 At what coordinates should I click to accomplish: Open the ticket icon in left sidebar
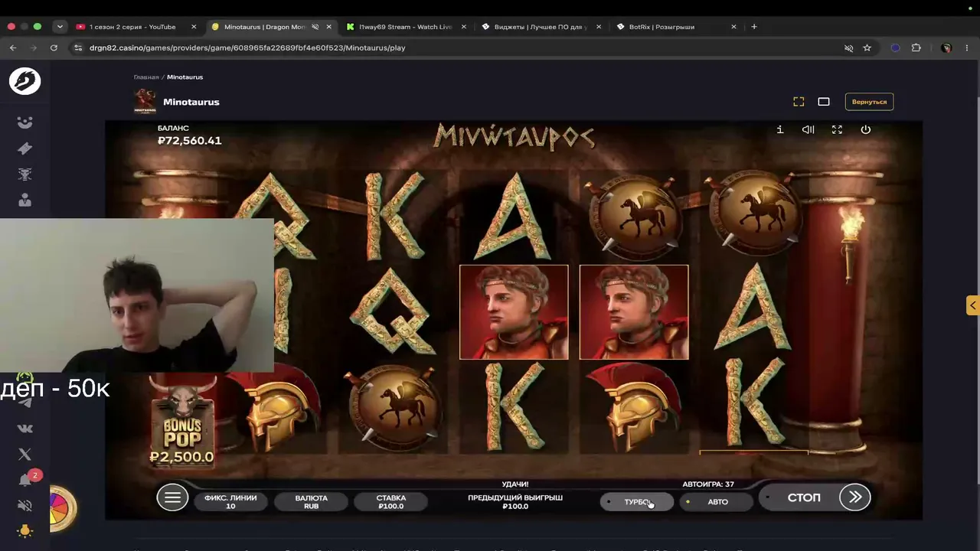coord(25,148)
